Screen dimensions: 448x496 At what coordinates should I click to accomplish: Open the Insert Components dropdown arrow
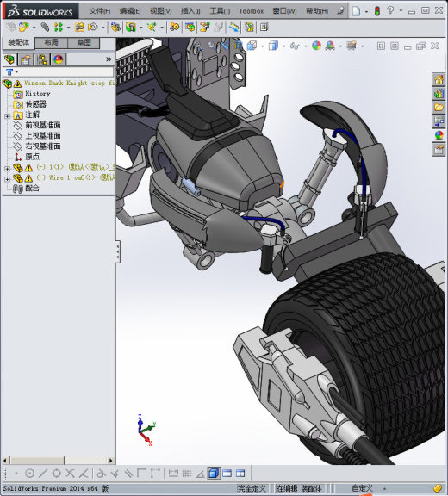coord(34,28)
